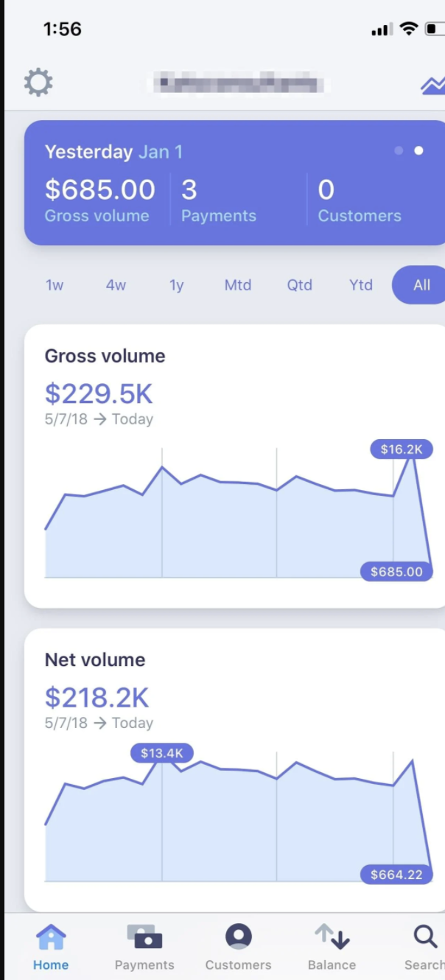This screenshot has width=445, height=980.
Task: Open the $229.5K Gross volume total
Action: [99, 394]
